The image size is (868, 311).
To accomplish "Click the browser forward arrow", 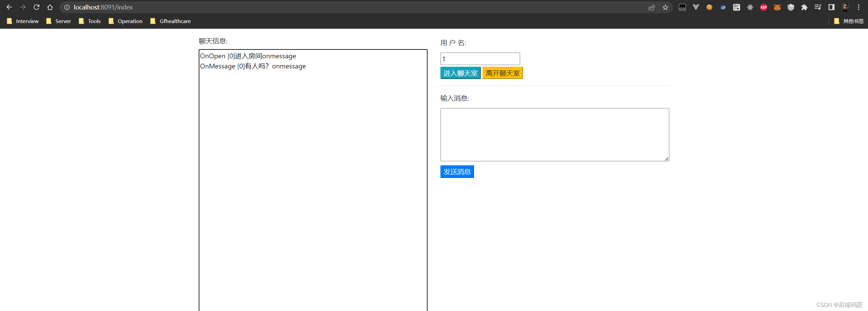I will coord(23,7).
